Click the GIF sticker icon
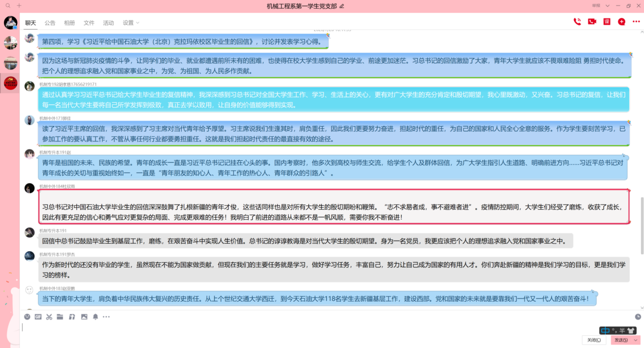Image resolution: width=644 pixels, height=348 pixels. tap(38, 317)
